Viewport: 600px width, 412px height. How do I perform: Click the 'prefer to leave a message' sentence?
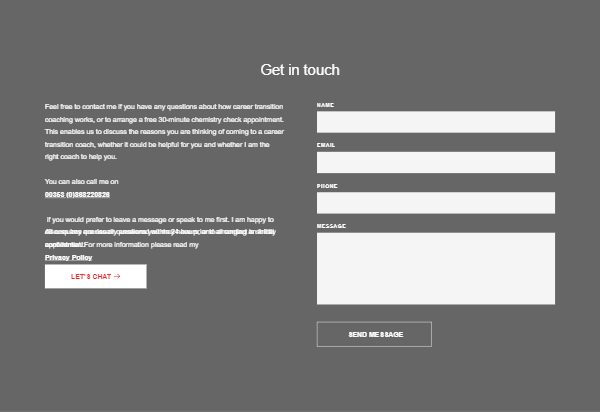click(160, 219)
